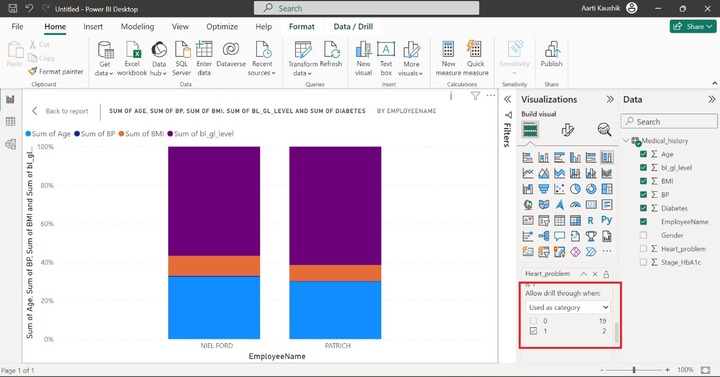
Task: Switch to the Optimize tab
Action: click(x=222, y=27)
